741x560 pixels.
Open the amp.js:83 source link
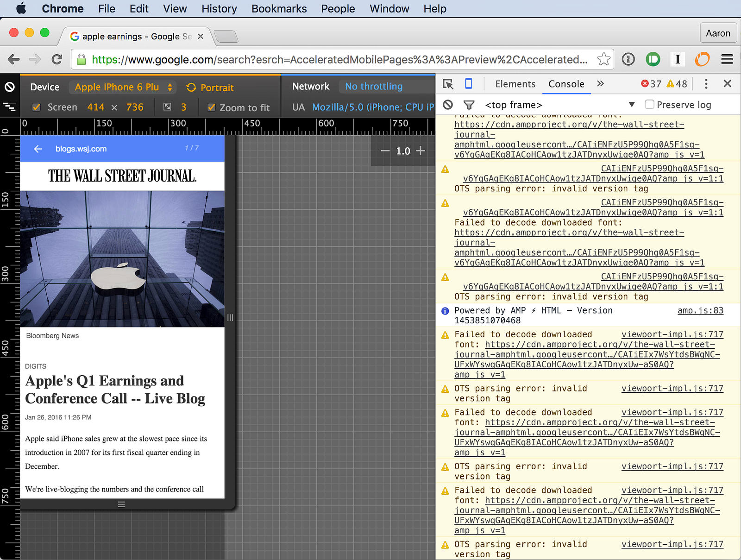pyautogui.click(x=700, y=310)
